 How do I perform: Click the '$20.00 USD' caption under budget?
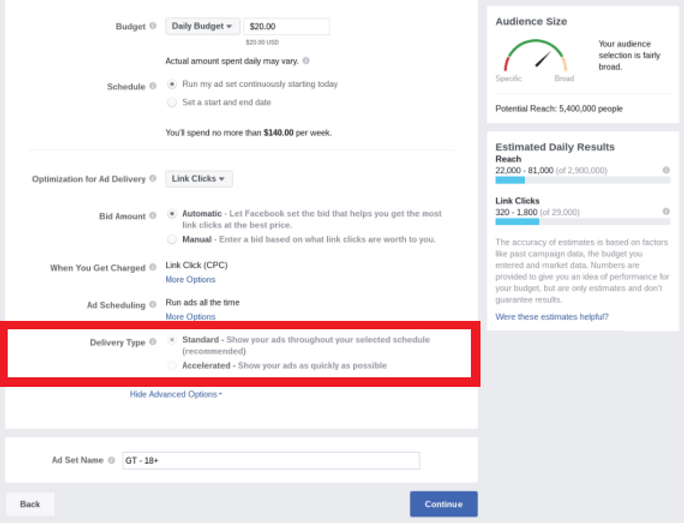(x=262, y=42)
